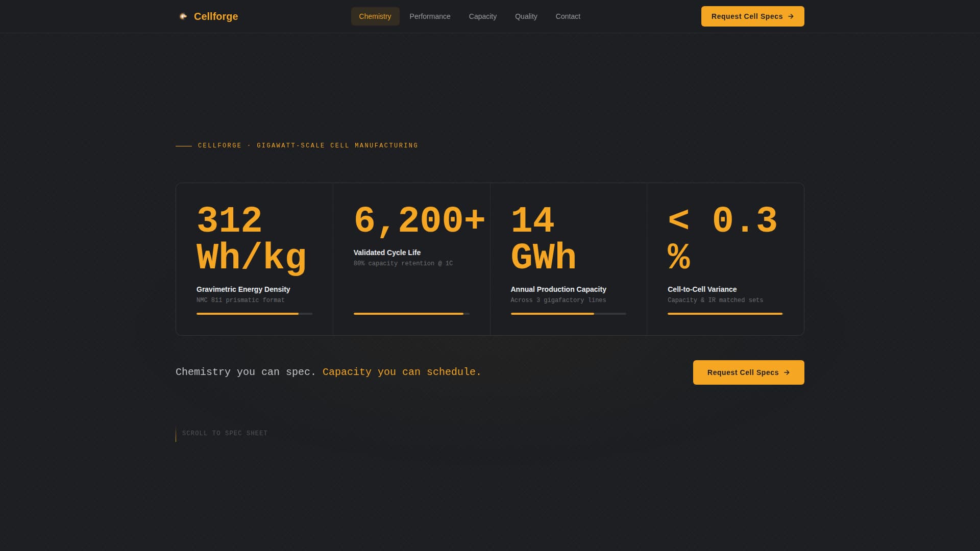This screenshot has width=980, height=551.
Task: Click the Annual Production Capacity progress bar
Action: click(568, 314)
